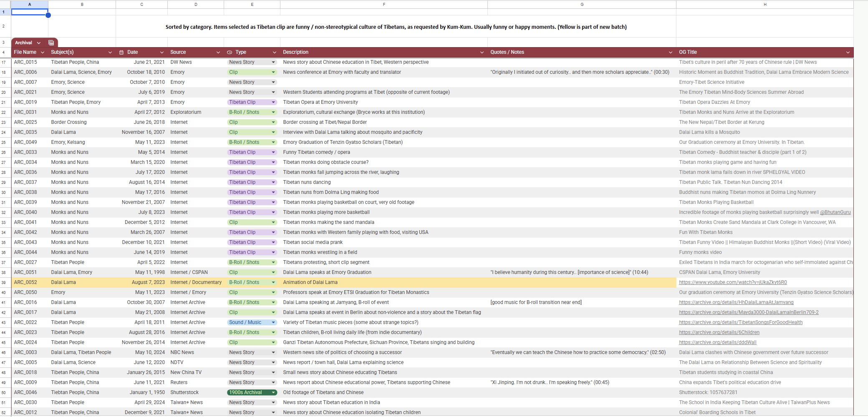The image size is (868, 417).
Task: Open the HhDalaiLamaAtJamyang archive.org link
Action: click(736, 302)
